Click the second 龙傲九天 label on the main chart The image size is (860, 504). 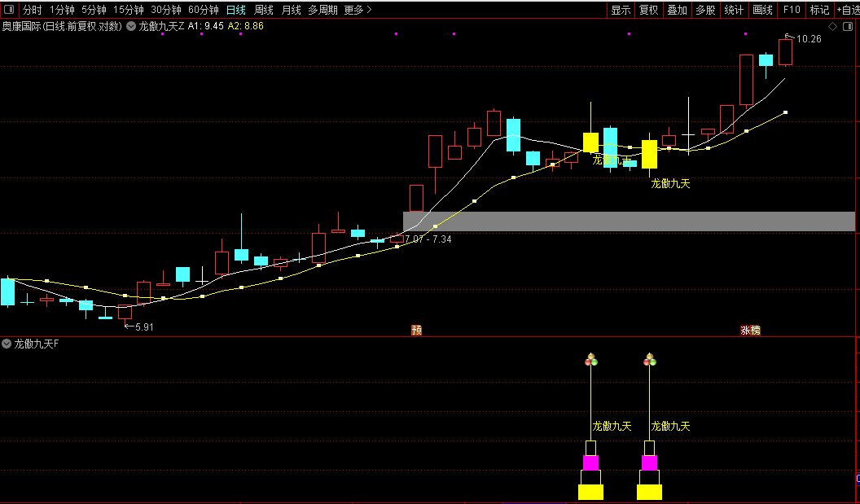[x=670, y=184]
